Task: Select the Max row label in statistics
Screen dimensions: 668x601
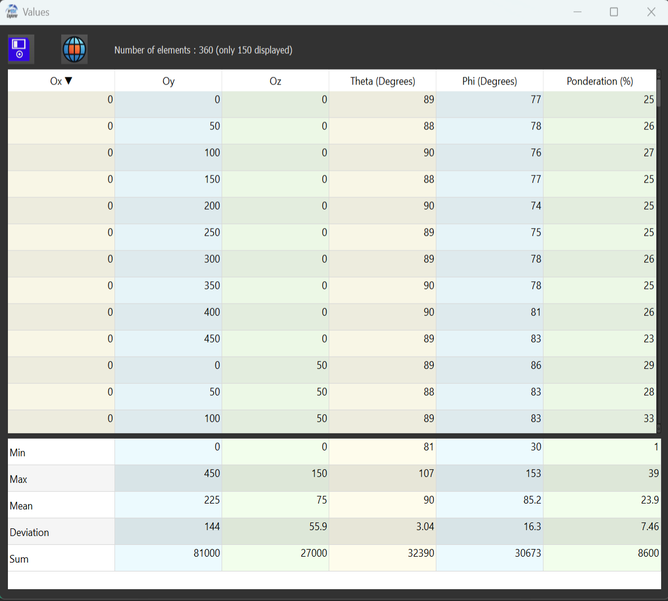Action: pyautogui.click(x=61, y=479)
